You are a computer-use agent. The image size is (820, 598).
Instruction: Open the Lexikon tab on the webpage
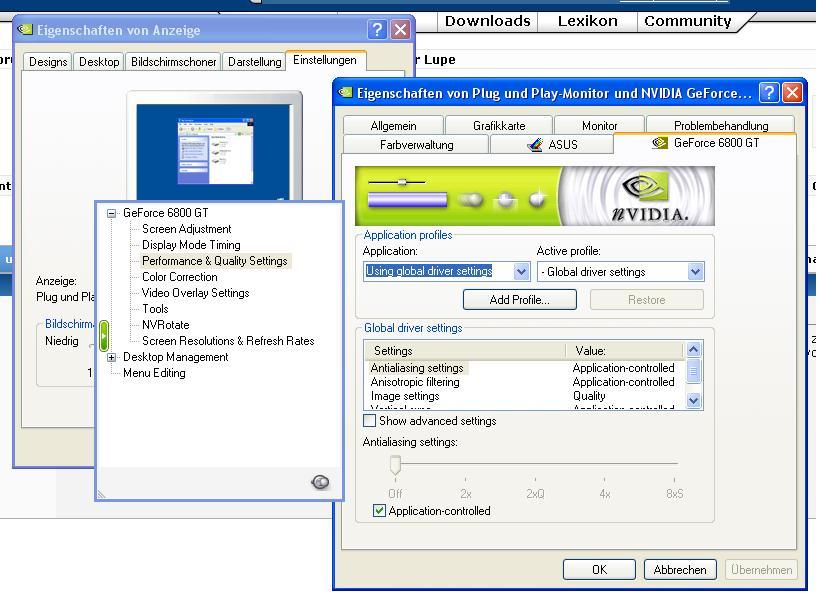point(587,21)
